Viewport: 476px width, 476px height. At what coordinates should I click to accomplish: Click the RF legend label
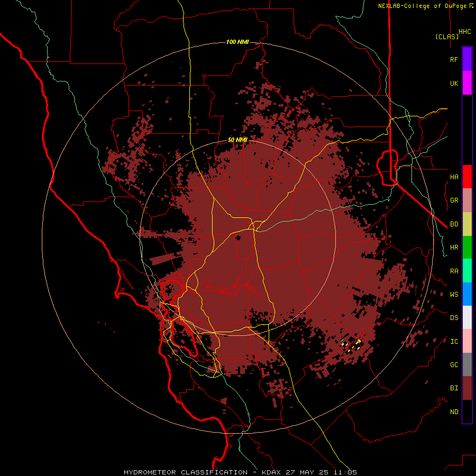454,59
